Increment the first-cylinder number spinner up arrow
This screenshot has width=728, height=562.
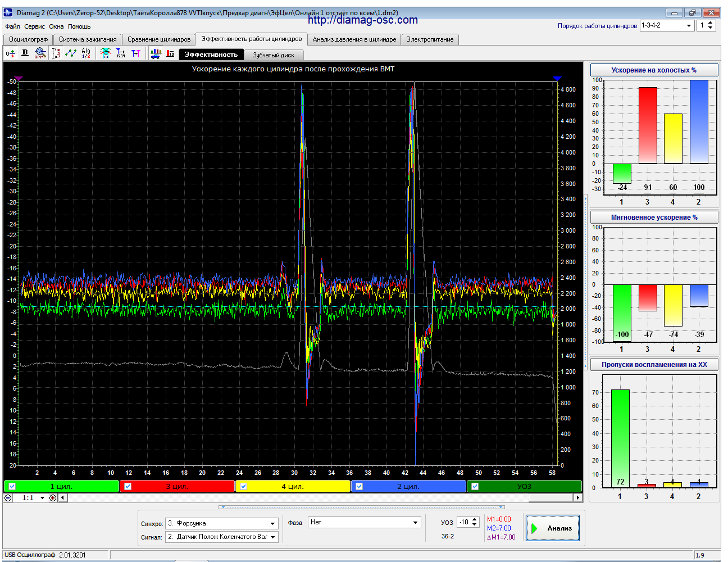coord(711,23)
